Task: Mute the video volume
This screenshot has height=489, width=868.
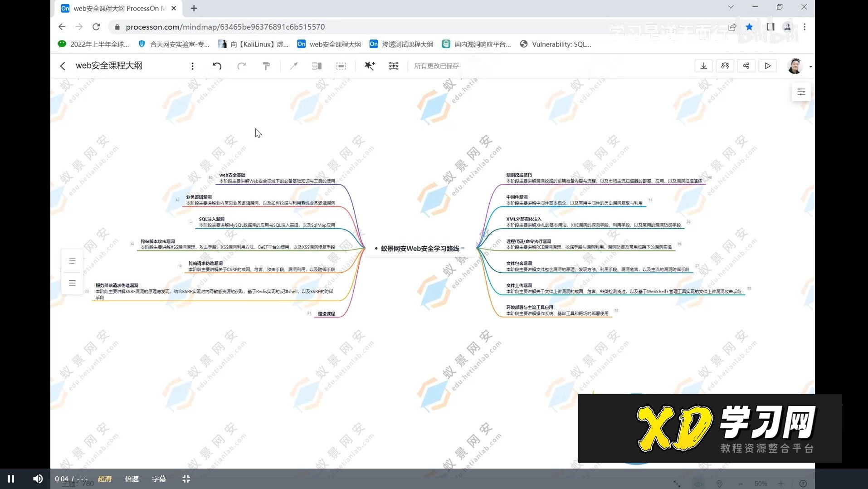Action: pos(38,479)
